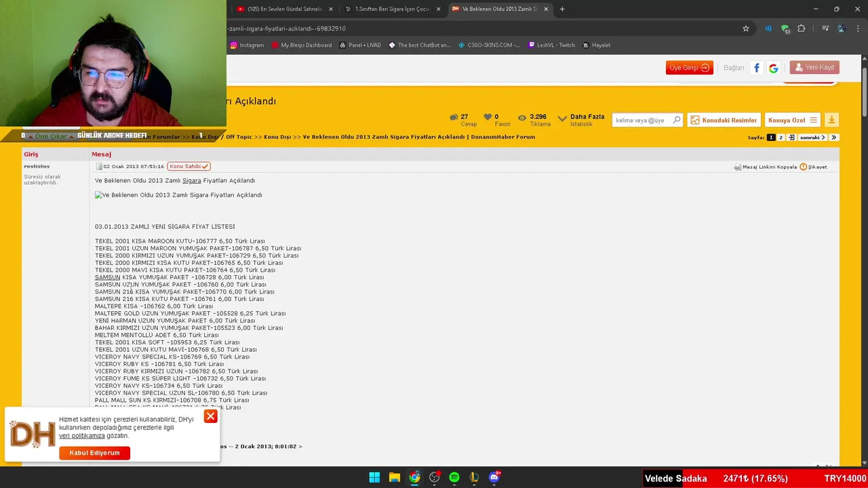The width and height of the screenshot is (868, 488).
Task: Click the Konu Dışı breadcrumb link
Action: pos(277,137)
